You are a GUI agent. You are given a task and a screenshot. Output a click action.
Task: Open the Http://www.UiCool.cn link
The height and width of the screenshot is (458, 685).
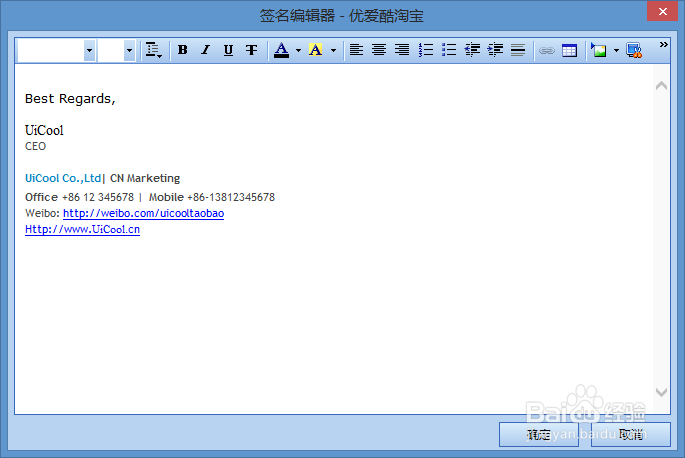(x=82, y=229)
